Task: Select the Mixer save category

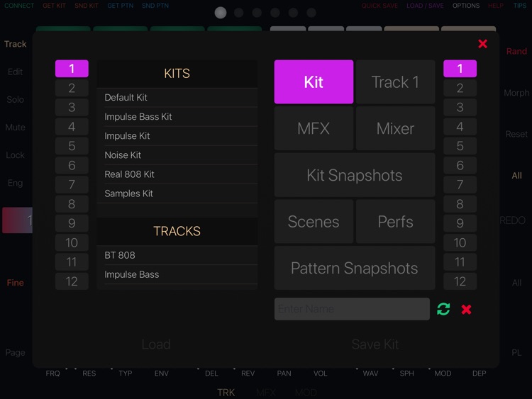Action: point(395,128)
